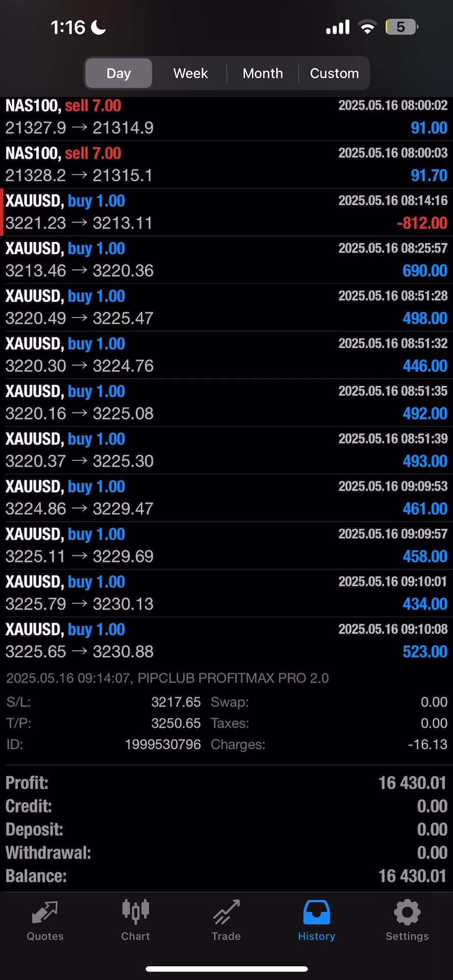Tap the timestamp 2025.05.16 09:10:01
Screen dimensions: 453x980
(393, 581)
